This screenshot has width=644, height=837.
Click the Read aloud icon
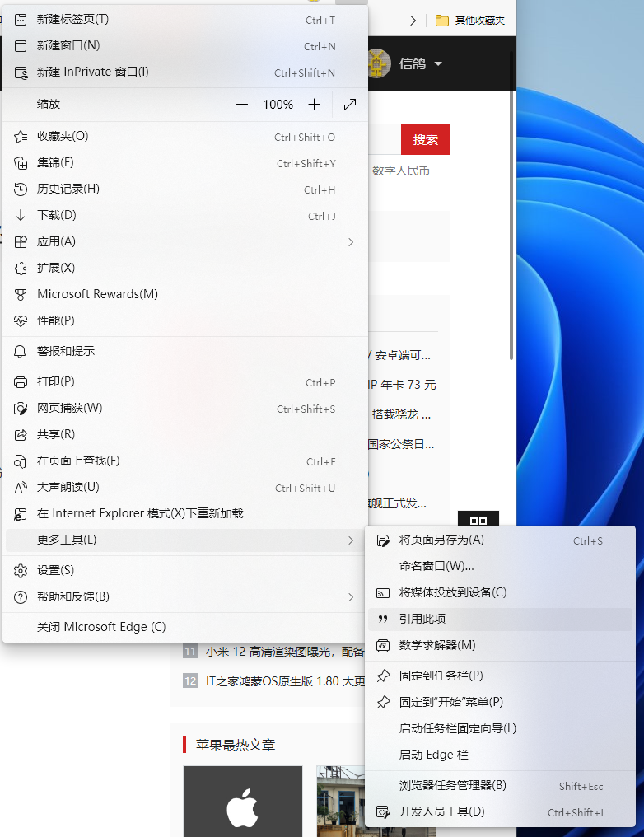tap(21, 488)
